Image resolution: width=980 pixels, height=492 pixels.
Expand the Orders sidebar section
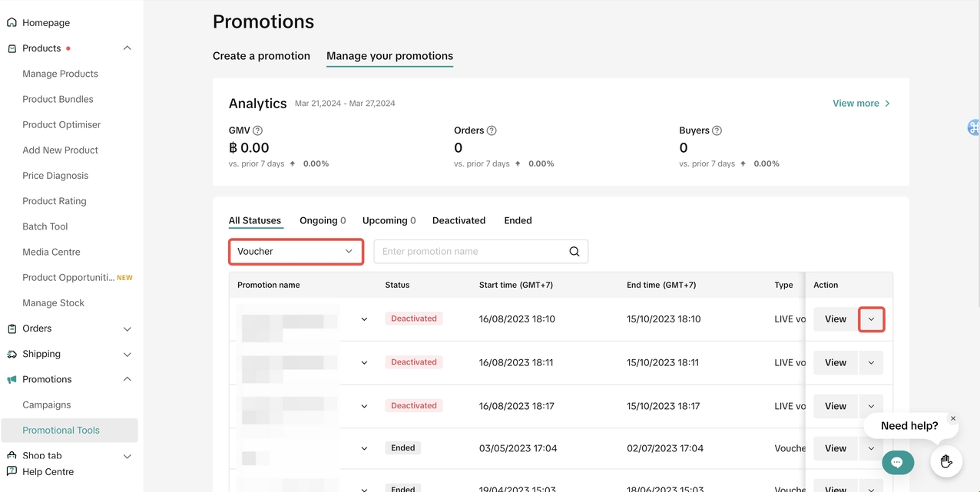pyautogui.click(x=127, y=329)
